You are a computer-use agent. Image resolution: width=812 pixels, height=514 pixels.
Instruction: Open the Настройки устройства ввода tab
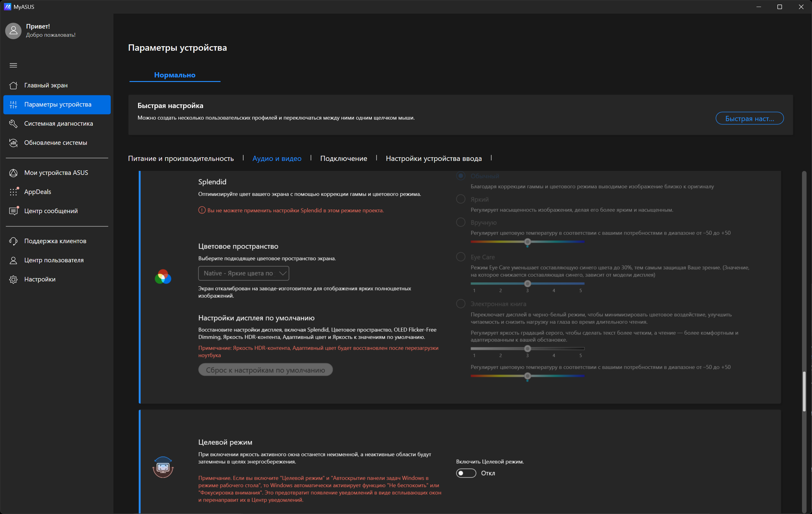click(x=434, y=158)
